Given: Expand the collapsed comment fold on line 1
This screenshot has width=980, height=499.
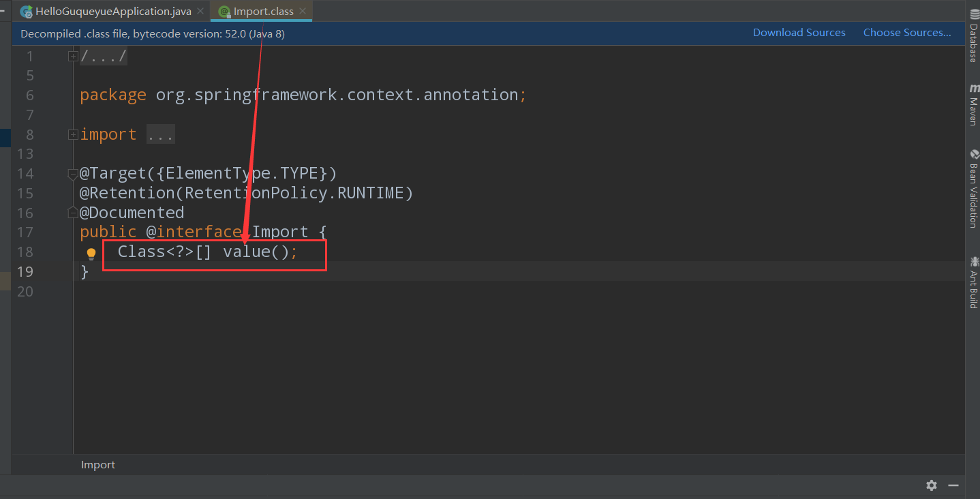Looking at the screenshot, I should pyautogui.click(x=72, y=56).
